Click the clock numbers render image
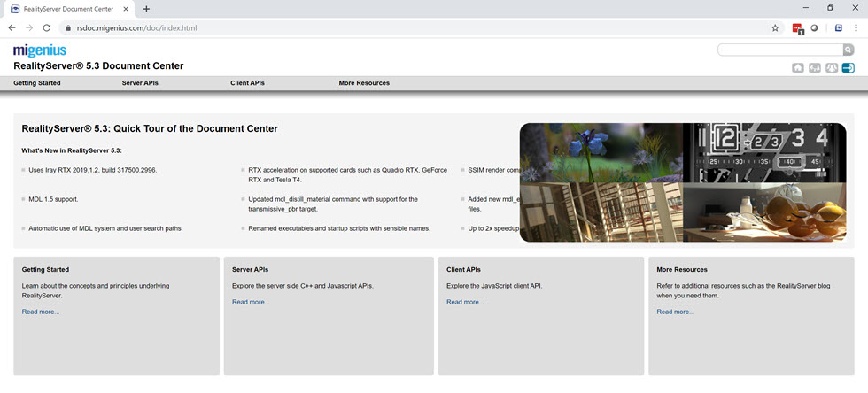 click(764, 153)
